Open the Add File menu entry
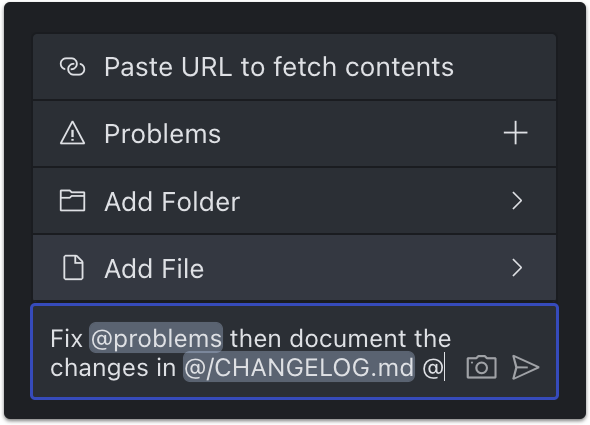Viewport: 590px width, 425px height. coord(294,268)
